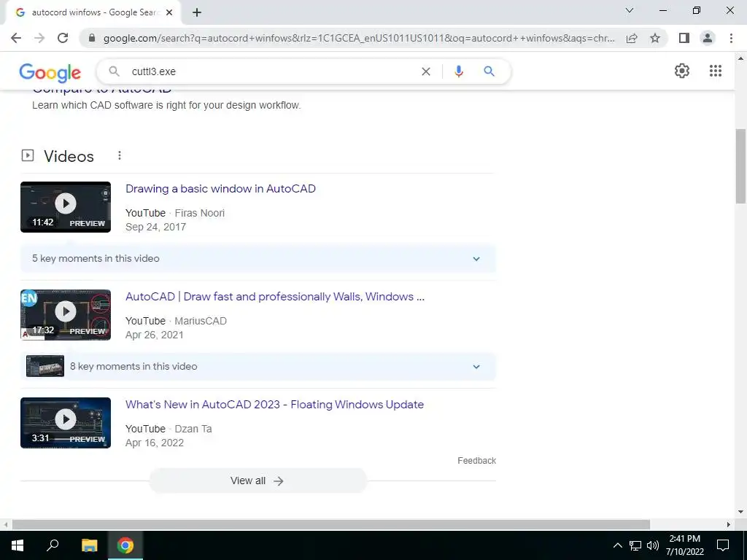Open volume control in tray
This screenshot has height=560, width=747.
click(653, 545)
